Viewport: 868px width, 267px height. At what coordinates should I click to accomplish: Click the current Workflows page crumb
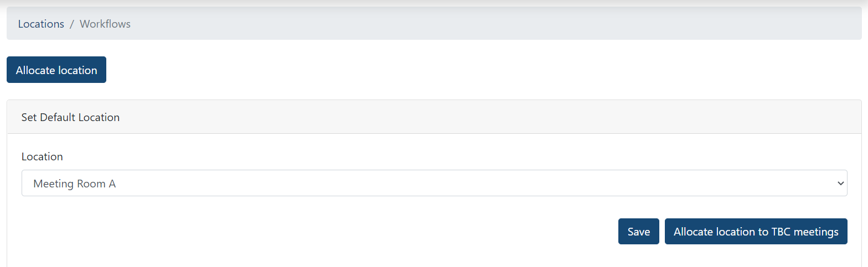coord(105,24)
